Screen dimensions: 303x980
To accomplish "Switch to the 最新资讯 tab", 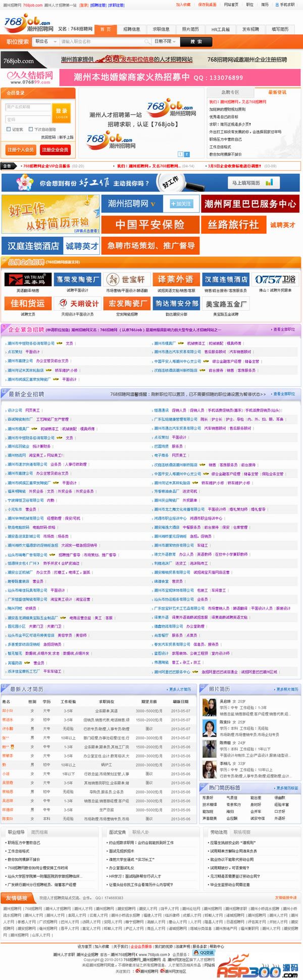I will coord(277,93).
